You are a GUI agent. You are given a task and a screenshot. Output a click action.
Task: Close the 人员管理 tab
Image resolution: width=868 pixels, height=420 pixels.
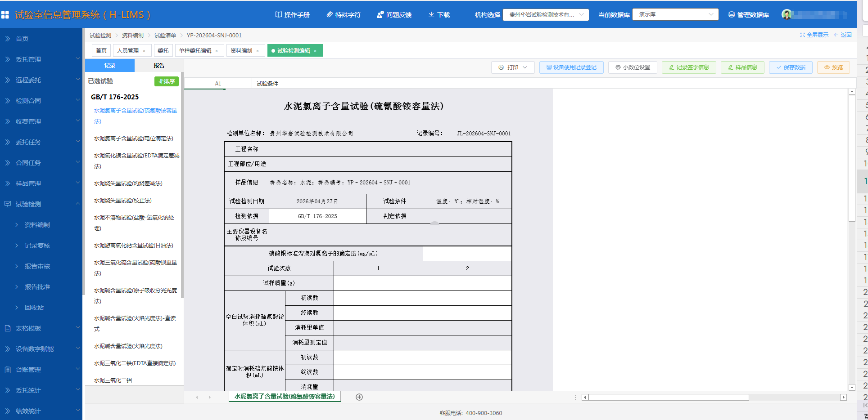pyautogui.click(x=144, y=51)
